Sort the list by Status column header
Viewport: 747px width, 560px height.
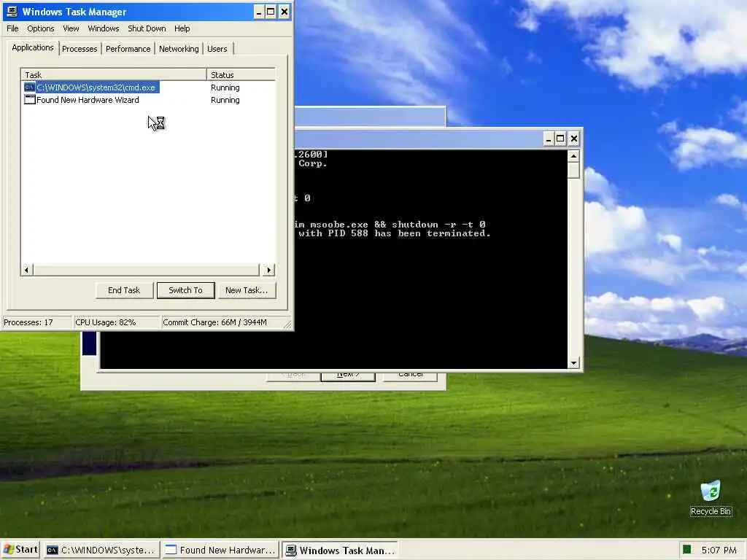(x=241, y=75)
